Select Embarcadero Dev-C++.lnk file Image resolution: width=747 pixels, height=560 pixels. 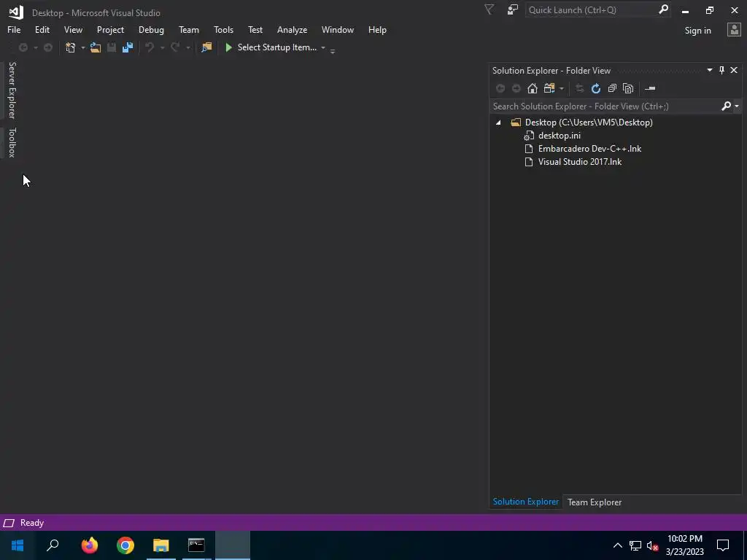point(589,149)
